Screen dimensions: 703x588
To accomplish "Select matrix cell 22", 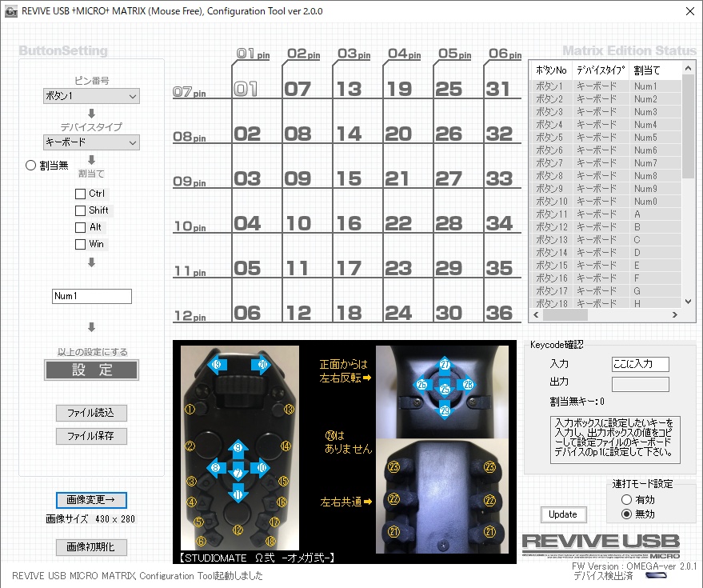I will 398,223.
